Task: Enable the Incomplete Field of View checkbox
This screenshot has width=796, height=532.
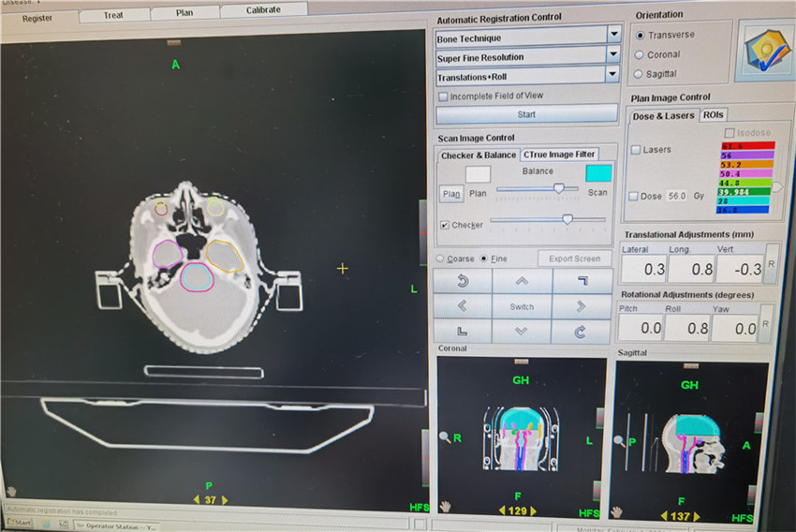Action: pyautogui.click(x=443, y=96)
